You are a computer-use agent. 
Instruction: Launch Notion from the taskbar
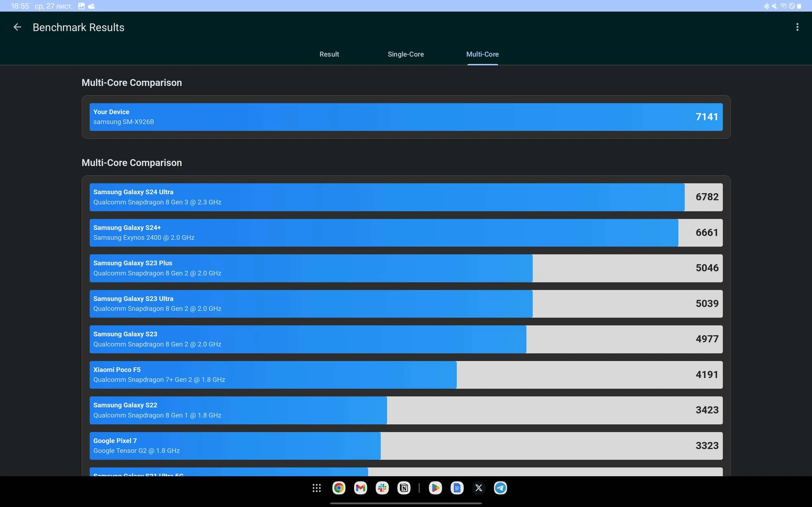click(404, 488)
